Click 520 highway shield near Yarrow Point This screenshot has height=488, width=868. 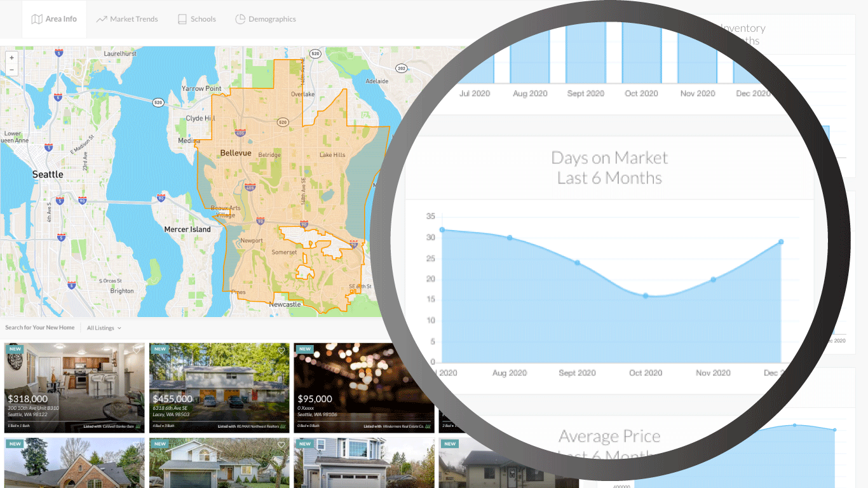click(158, 102)
